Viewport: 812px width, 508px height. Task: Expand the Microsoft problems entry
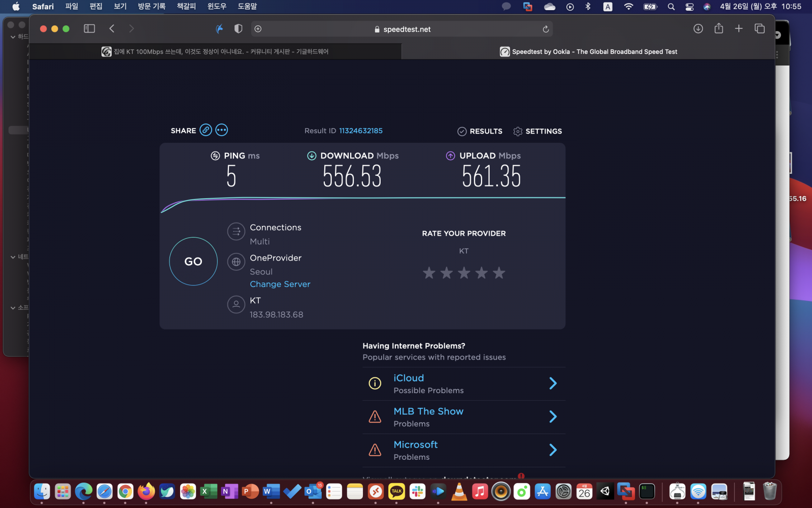[x=553, y=450]
